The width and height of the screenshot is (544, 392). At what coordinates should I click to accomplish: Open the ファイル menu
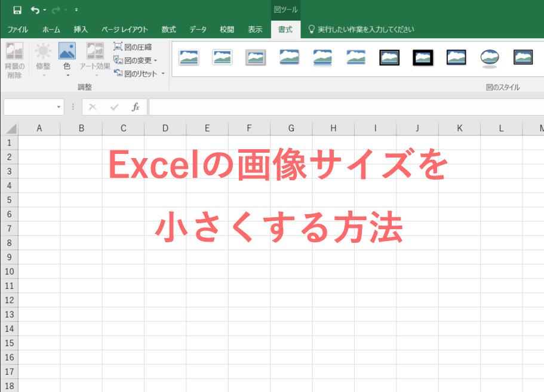tap(17, 29)
